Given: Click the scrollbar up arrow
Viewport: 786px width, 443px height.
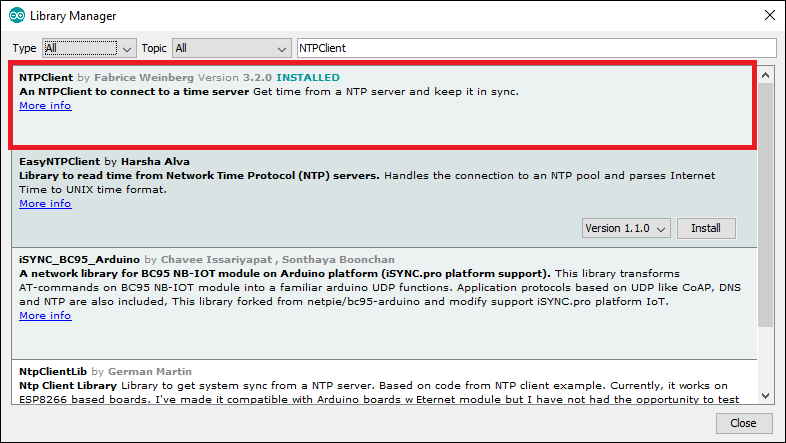Looking at the screenshot, I should tap(765, 76).
